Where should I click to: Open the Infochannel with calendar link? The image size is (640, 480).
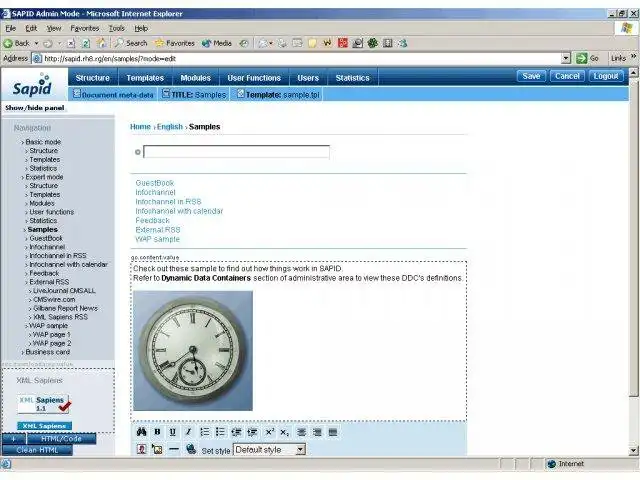point(179,211)
